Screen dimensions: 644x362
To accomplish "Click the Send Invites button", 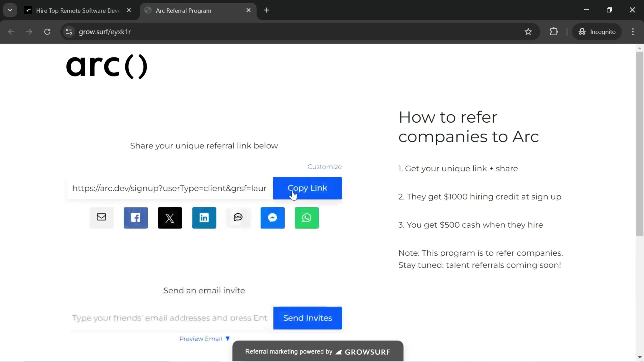I will (308, 318).
